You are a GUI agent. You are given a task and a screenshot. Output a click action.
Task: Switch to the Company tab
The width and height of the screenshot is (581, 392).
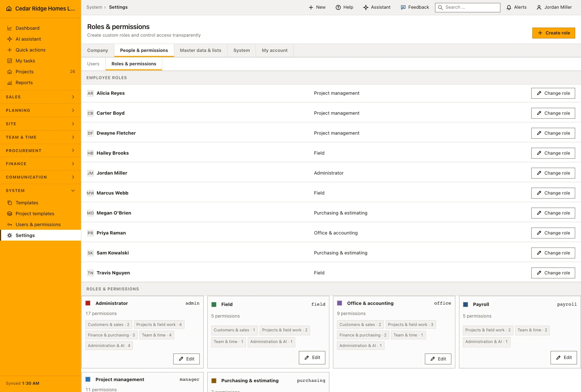[x=98, y=50]
